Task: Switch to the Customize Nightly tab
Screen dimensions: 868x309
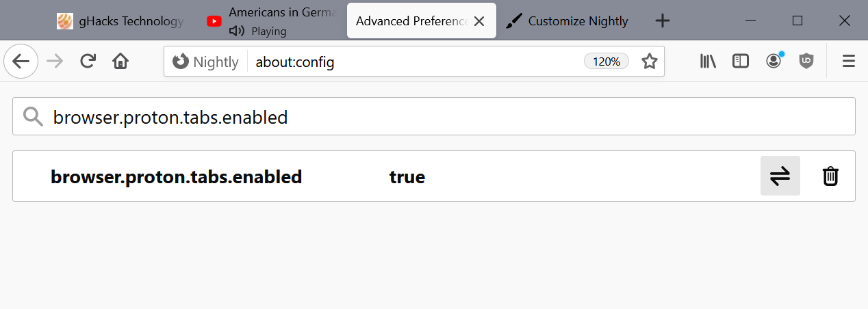Action: tap(567, 21)
